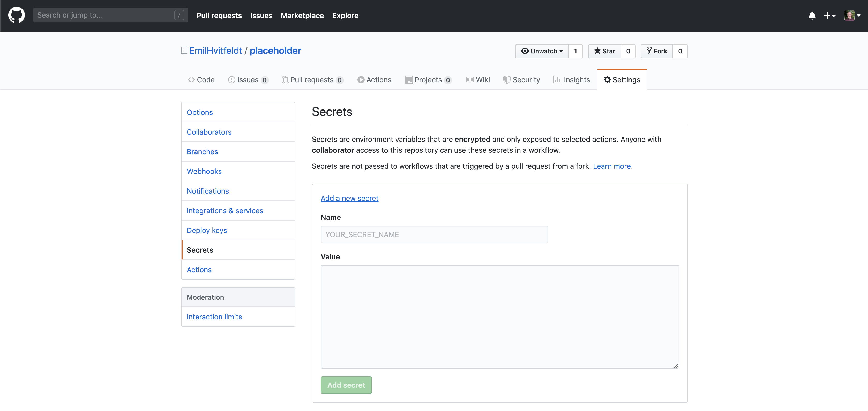Switch to the repository Pull requests tab
Image resolution: width=868 pixels, height=411 pixels.
[312, 79]
